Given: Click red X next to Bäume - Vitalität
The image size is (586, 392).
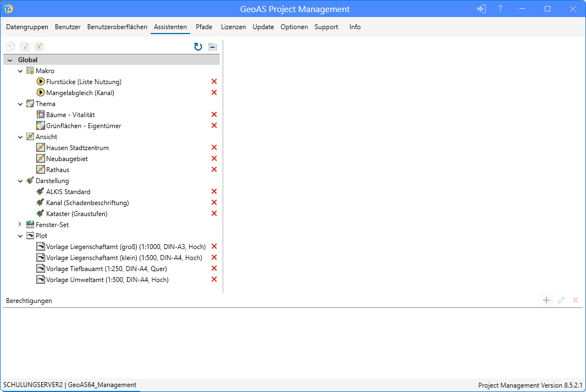Looking at the screenshot, I should click(214, 115).
